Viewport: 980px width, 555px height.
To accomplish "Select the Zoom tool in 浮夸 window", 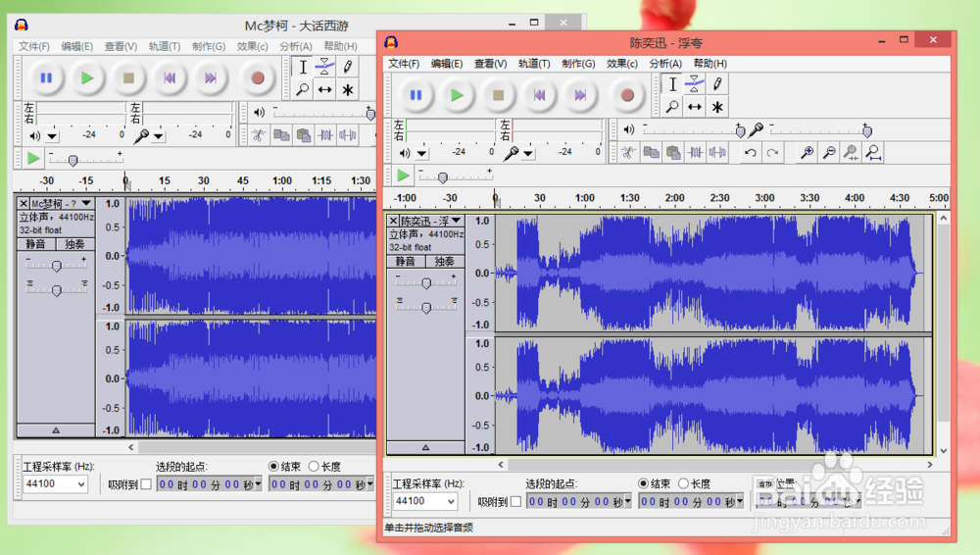I will tap(672, 107).
